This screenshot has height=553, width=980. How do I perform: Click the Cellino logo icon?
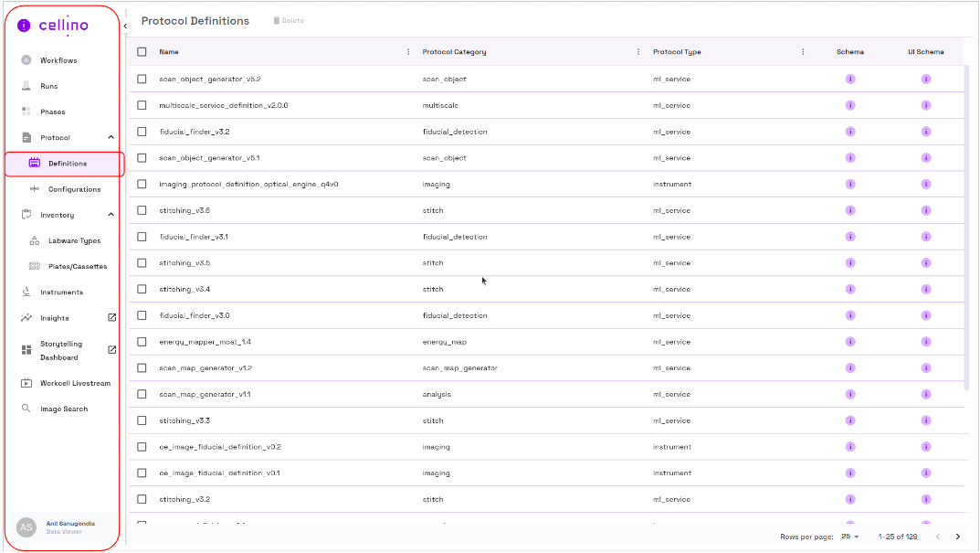[25, 26]
